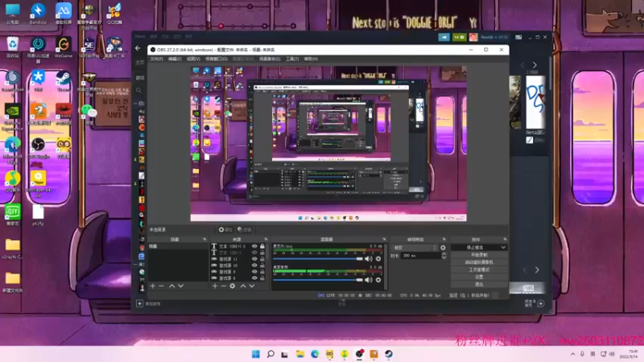Open the WeChat desktop shortcut

pos(89,114)
